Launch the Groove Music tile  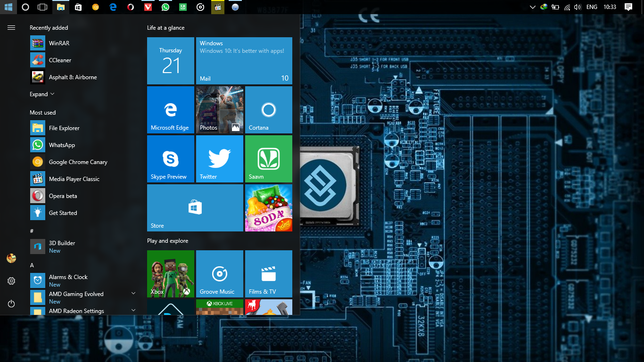point(220,274)
